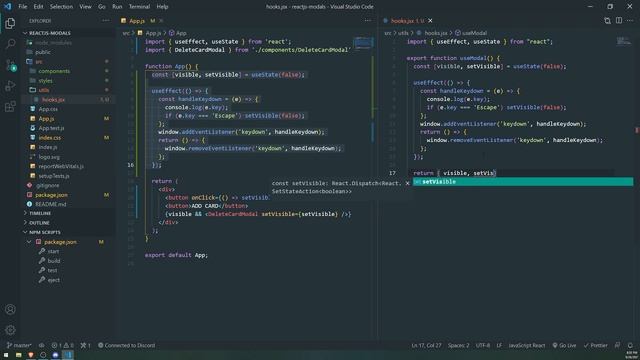Open the Explorer view in activity bar
The height and width of the screenshot is (360, 640).
[10, 23]
